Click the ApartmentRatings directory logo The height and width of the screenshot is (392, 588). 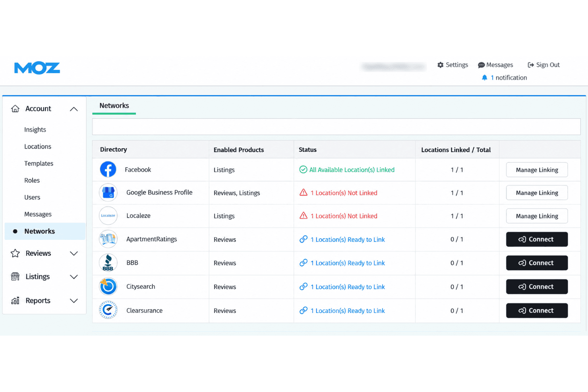tap(108, 239)
